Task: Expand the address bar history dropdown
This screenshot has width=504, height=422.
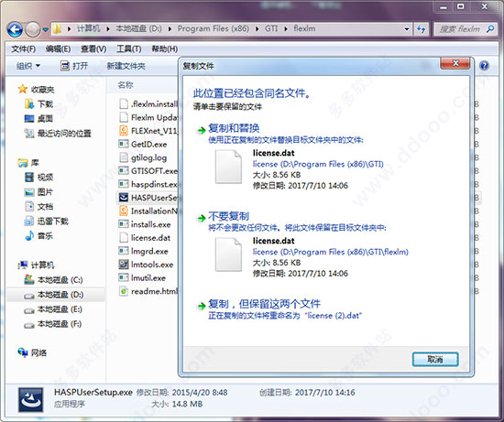Action: (407, 29)
